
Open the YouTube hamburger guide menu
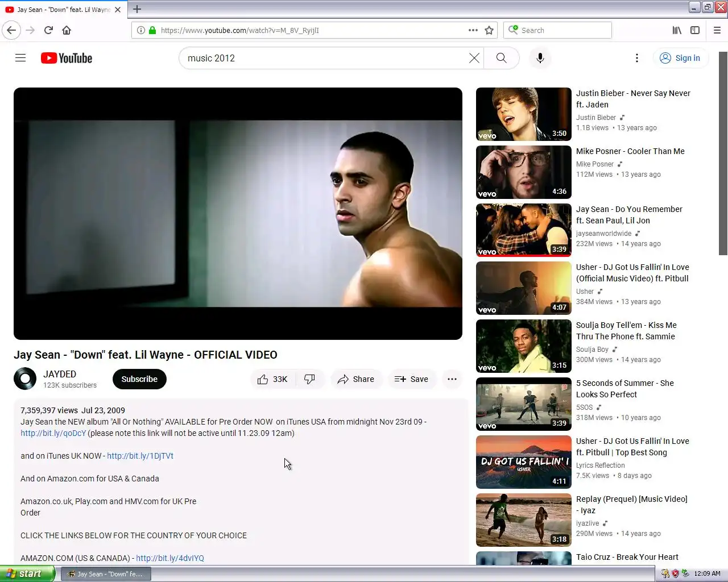pyautogui.click(x=20, y=58)
